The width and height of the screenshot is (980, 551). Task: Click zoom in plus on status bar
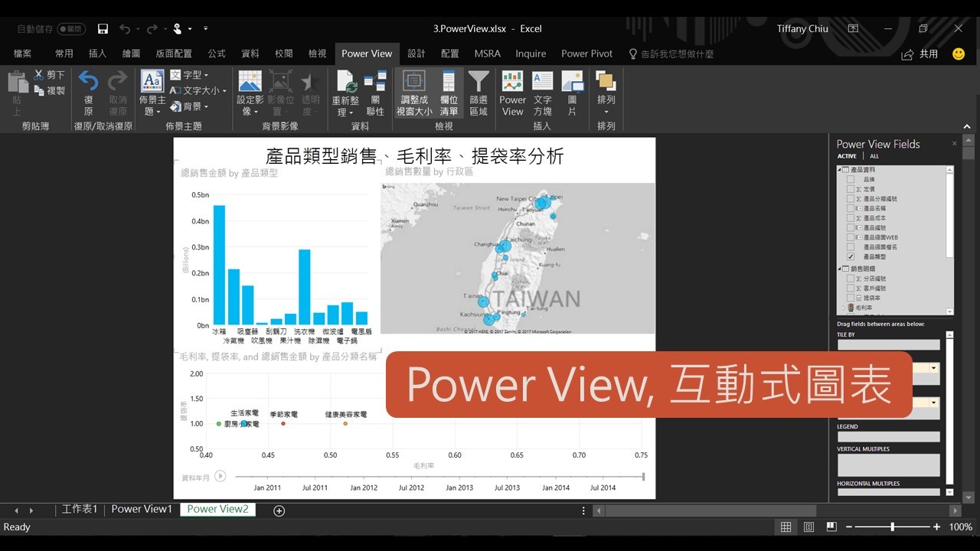click(936, 527)
